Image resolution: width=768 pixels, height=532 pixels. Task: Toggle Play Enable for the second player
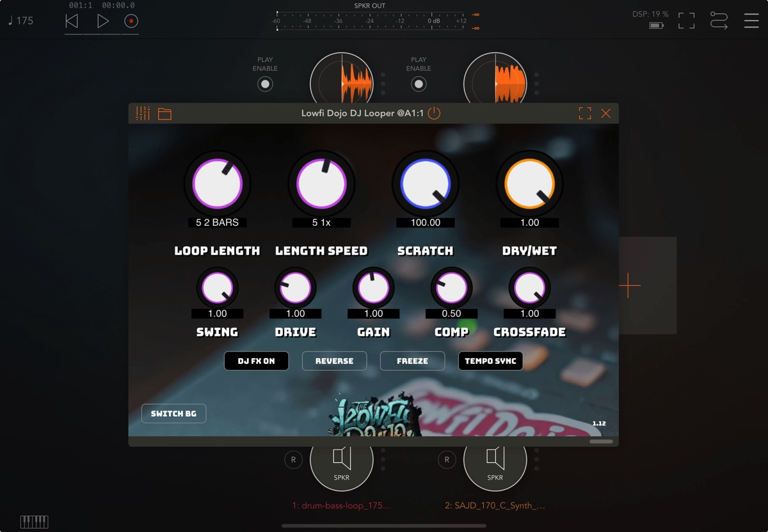pos(419,84)
